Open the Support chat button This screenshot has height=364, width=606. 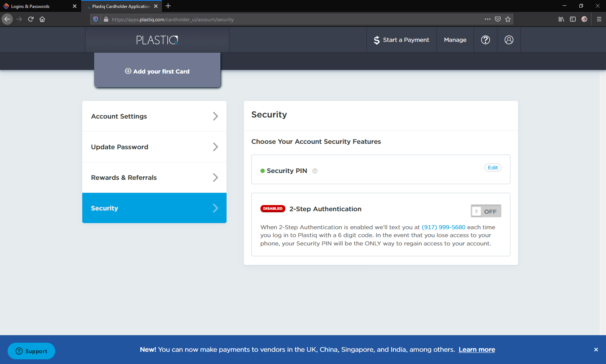31,351
